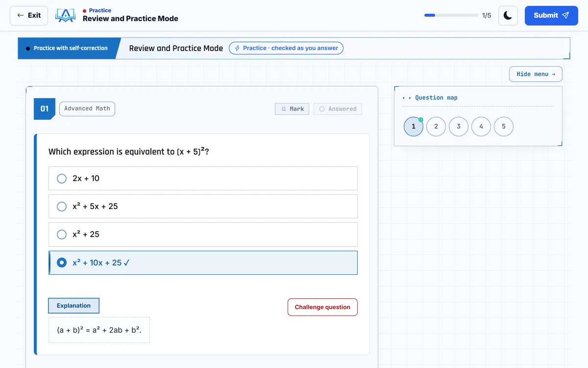
Task: Click the bookmark icon on Mark
Action: click(284, 109)
